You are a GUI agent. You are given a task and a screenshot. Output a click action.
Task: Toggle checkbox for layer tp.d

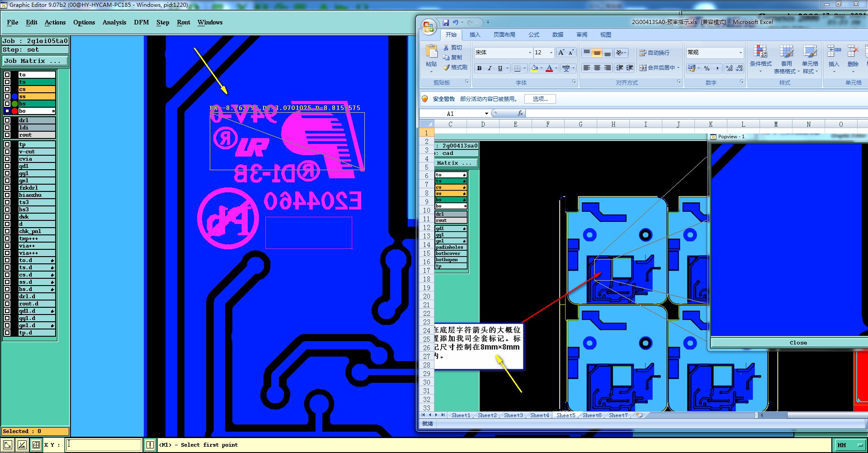click(7, 333)
